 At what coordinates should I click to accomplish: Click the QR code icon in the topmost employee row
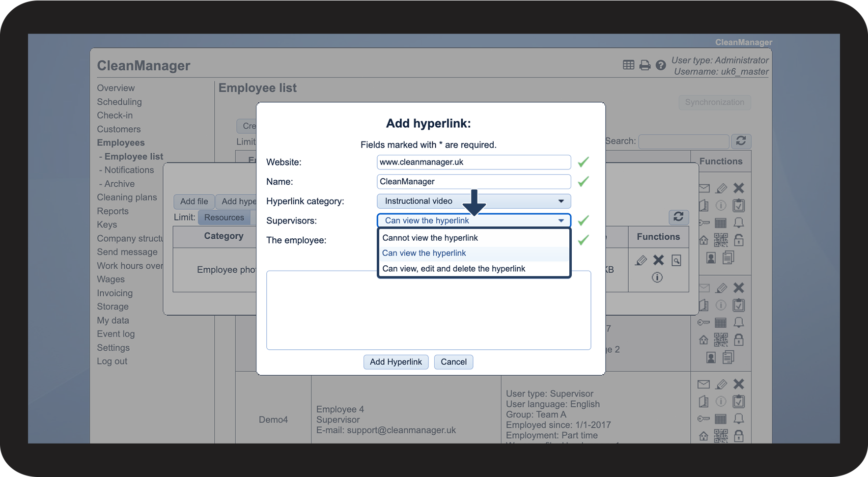point(721,240)
